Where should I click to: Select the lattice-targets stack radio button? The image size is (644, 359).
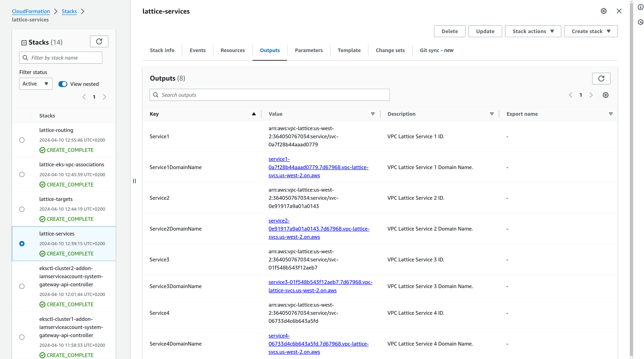point(22,209)
